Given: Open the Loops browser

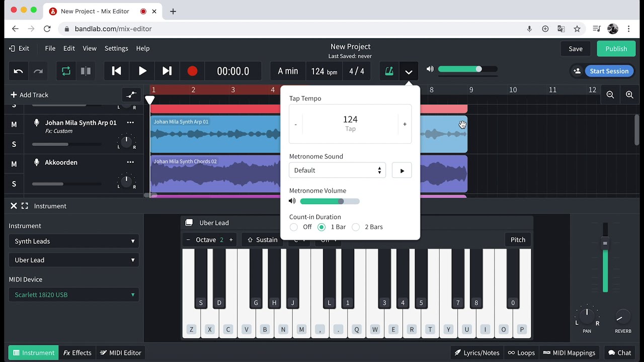Looking at the screenshot, I should (x=521, y=352).
